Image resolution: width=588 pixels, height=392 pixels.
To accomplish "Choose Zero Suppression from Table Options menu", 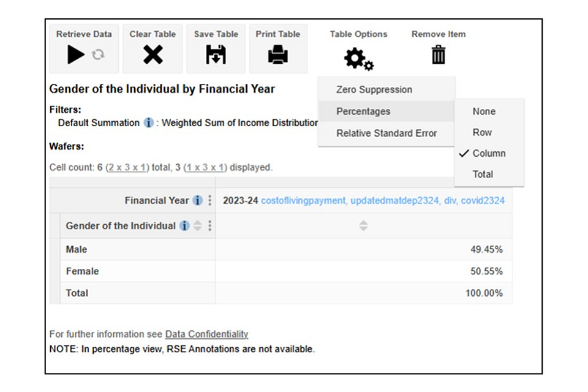I will tap(374, 89).
